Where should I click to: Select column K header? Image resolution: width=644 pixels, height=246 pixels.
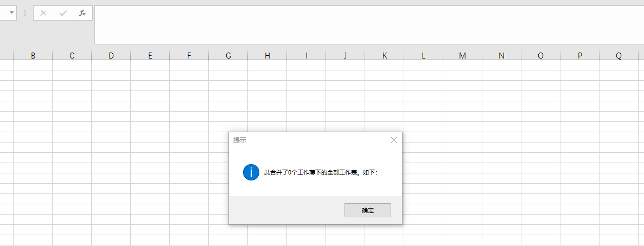click(x=385, y=55)
